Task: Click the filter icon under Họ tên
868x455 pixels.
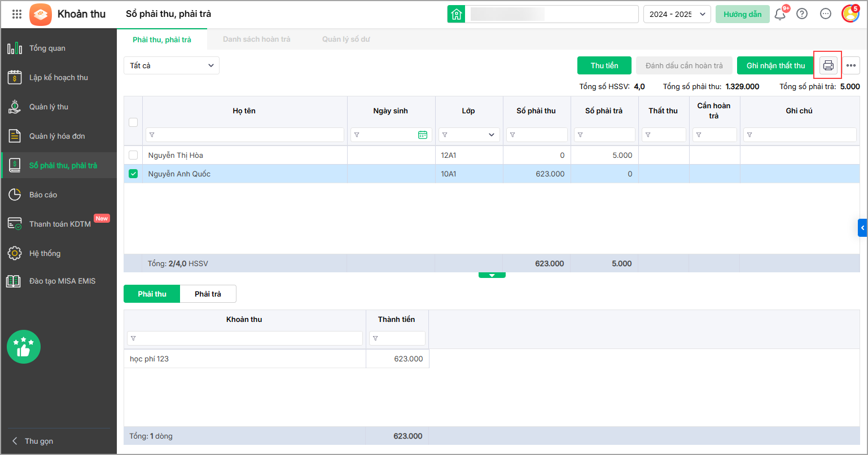Action: tap(152, 135)
